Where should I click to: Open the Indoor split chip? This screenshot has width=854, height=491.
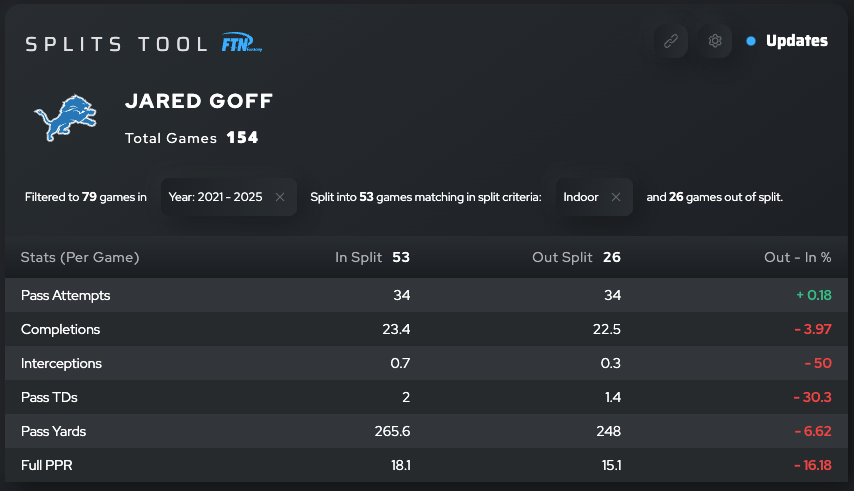[581, 197]
